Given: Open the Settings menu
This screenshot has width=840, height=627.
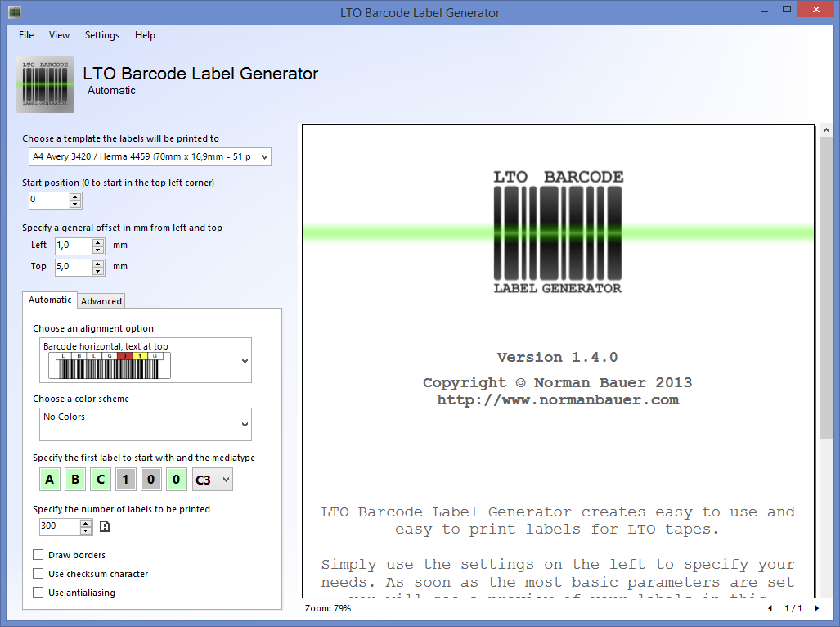Looking at the screenshot, I should pyautogui.click(x=102, y=35).
